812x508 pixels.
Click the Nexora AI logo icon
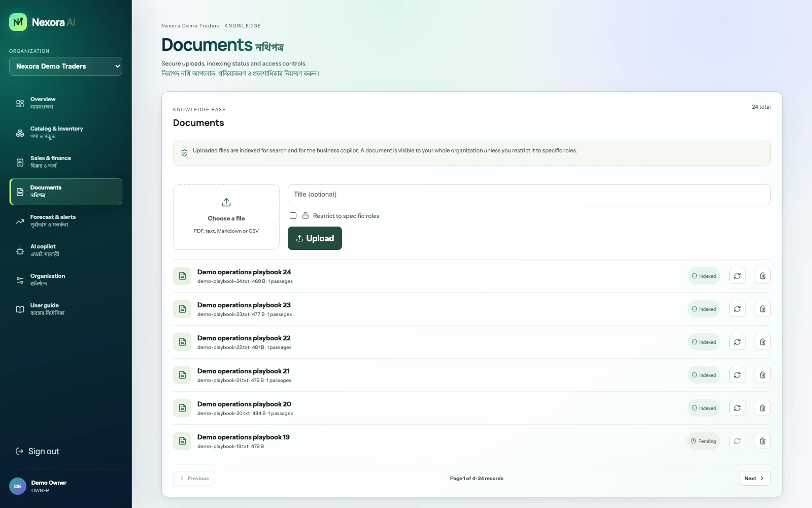[18, 22]
